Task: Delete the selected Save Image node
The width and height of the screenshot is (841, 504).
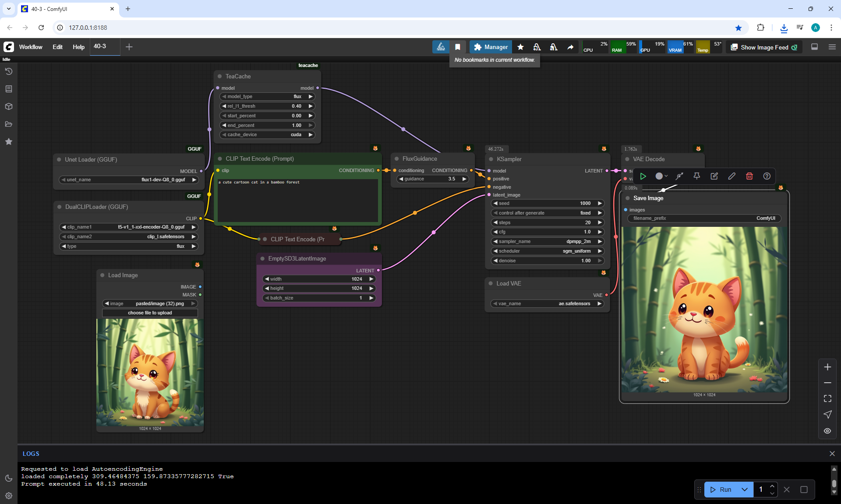Action: (x=749, y=176)
